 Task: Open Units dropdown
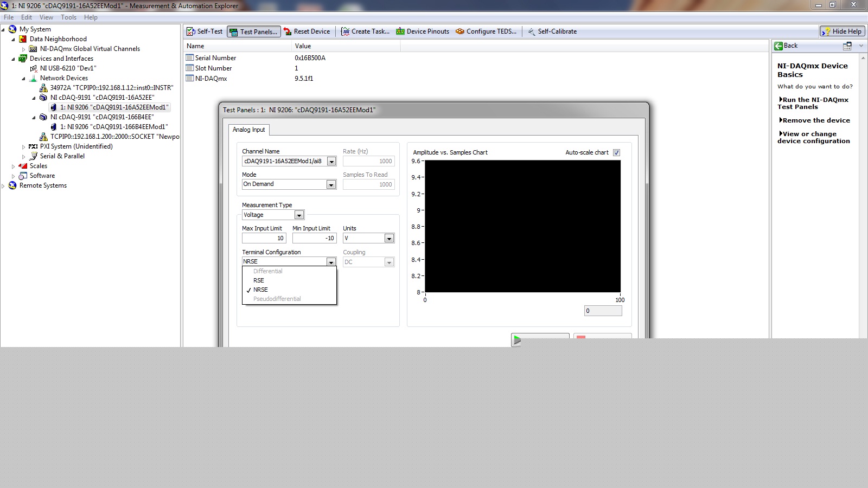(x=389, y=239)
